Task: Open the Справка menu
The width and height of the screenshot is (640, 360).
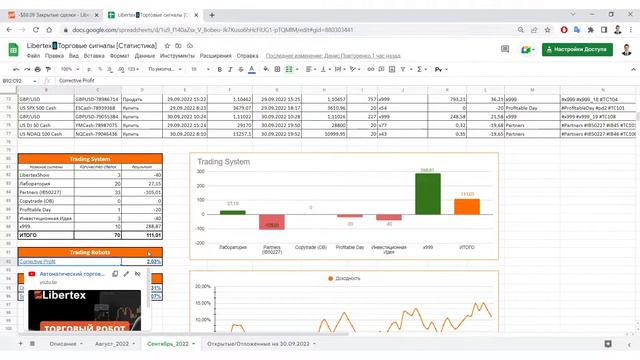Action: [247, 56]
